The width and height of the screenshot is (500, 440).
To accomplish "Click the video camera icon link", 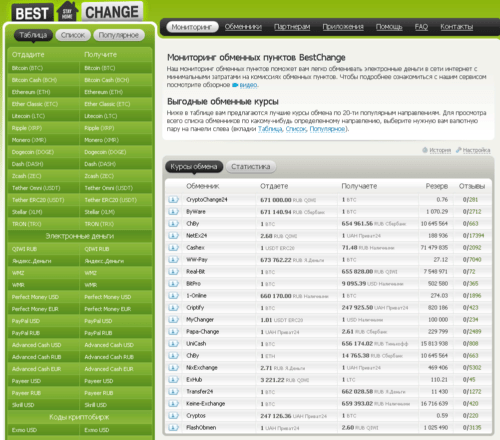I will click(235, 85).
